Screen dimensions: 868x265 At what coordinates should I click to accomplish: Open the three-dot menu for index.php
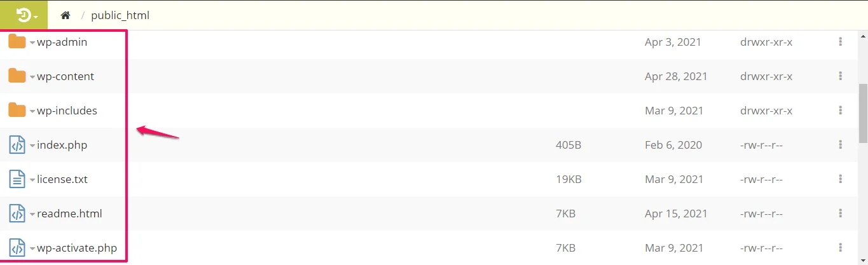pos(840,145)
